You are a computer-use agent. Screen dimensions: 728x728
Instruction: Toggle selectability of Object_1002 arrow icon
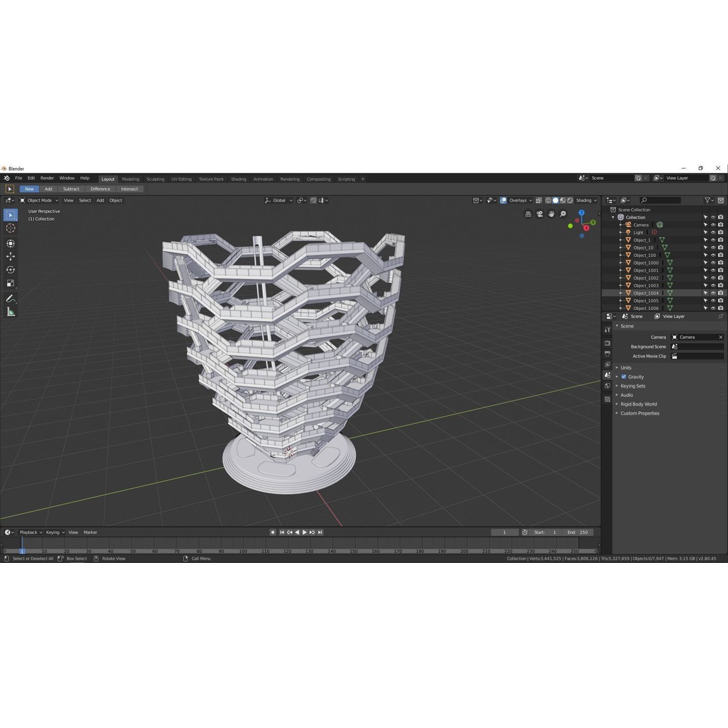[x=706, y=278]
